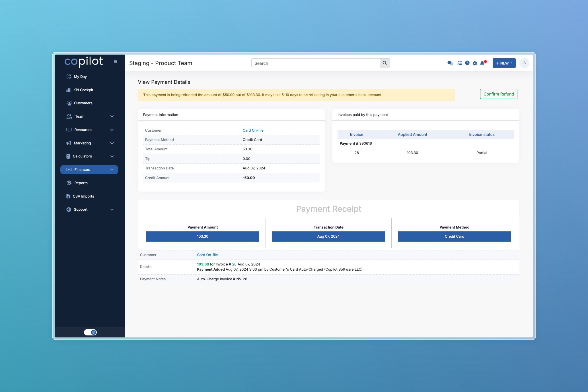Click the Marketing megaphone icon

[x=69, y=143]
